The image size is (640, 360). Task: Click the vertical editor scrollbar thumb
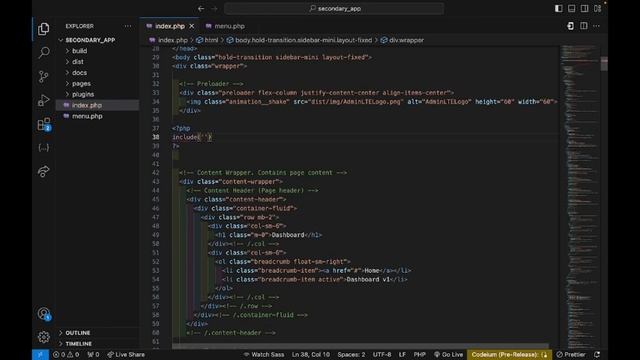pyautogui.click(x=604, y=64)
